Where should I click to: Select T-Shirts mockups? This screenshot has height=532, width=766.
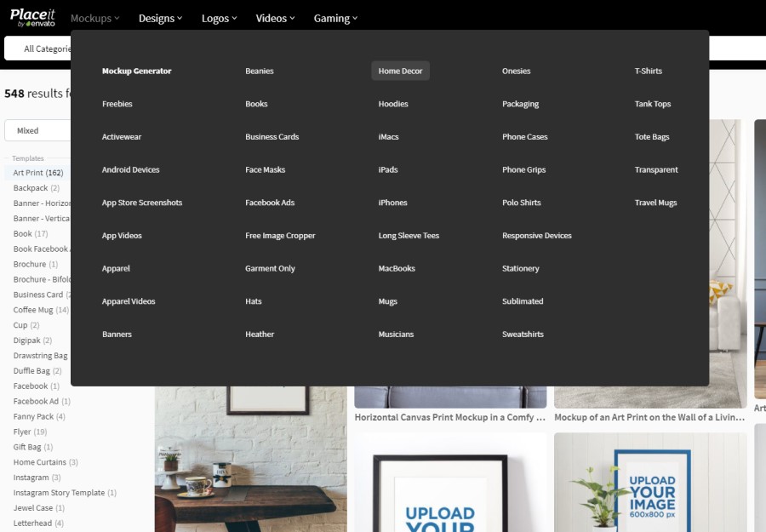tap(649, 71)
